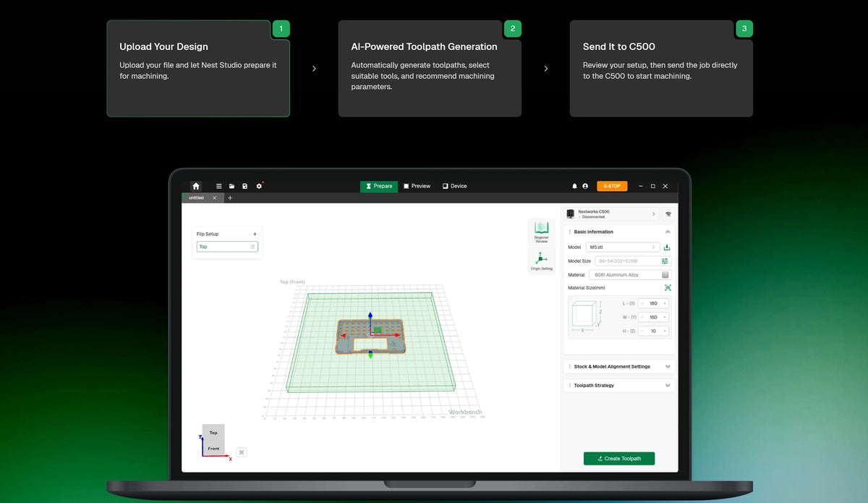Save project with the floppy disk icon
The image size is (868, 503).
coord(245,186)
